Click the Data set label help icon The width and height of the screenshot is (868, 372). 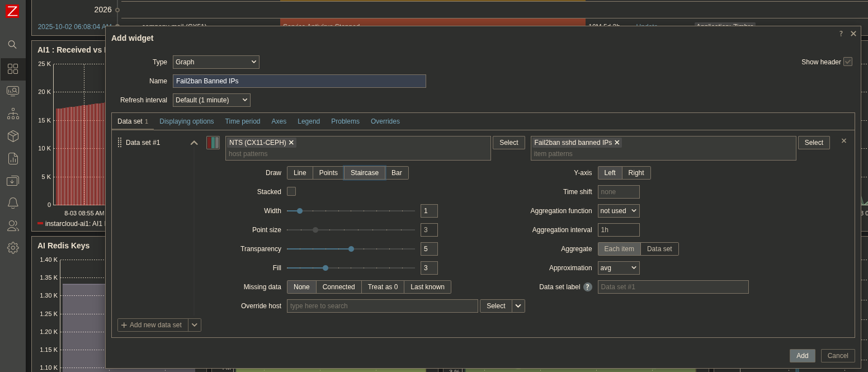tap(588, 287)
